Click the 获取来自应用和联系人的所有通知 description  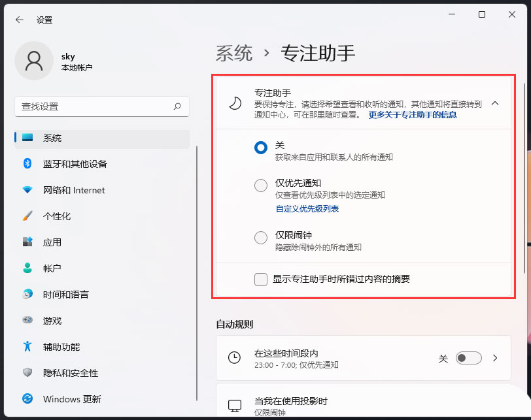pos(334,157)
